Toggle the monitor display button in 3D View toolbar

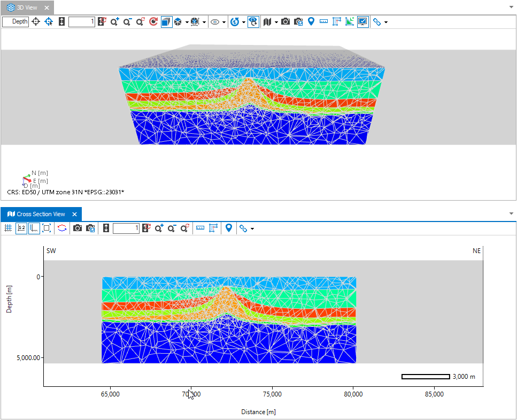point(362,22)
